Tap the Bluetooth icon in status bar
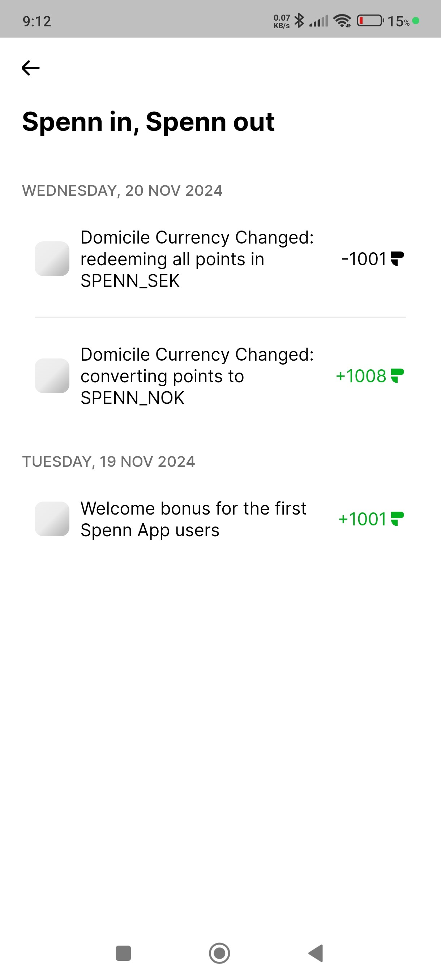This screenshot has width=441, height=980. 299,21
